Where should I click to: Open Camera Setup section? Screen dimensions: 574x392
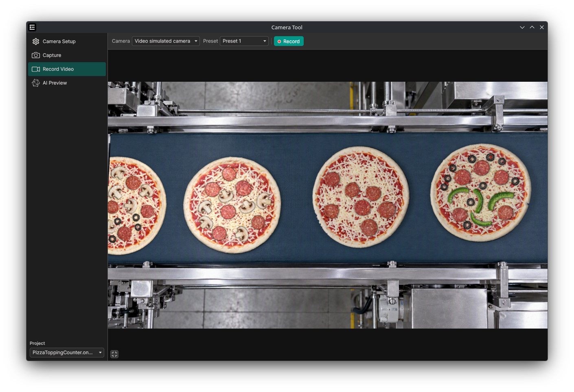pos(67,41)
